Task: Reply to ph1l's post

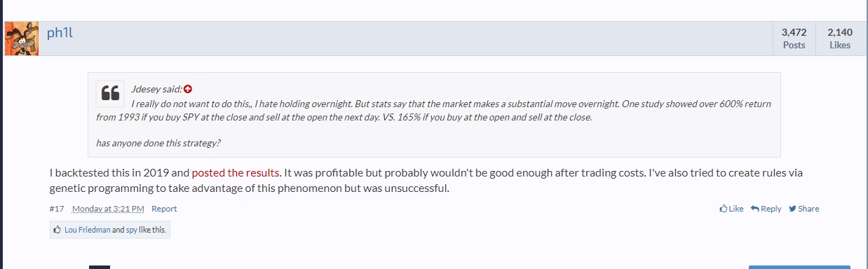Action: click(766, 209)
